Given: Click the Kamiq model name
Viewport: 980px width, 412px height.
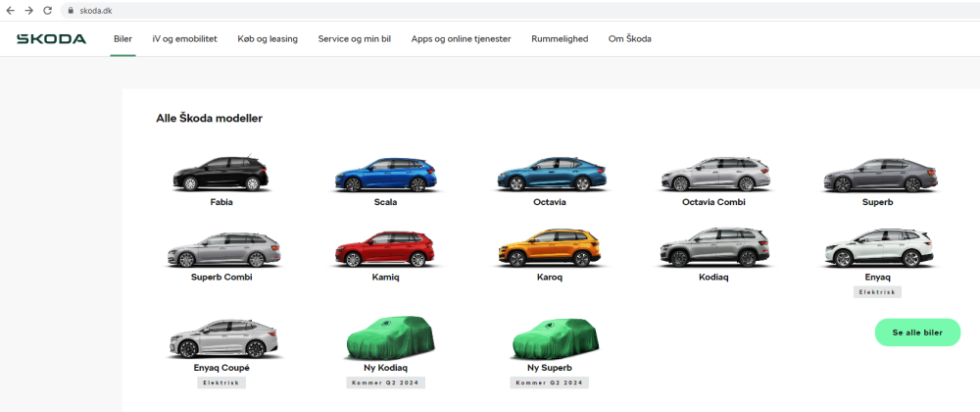Looking at the screenshot, I should coord(385,277).
